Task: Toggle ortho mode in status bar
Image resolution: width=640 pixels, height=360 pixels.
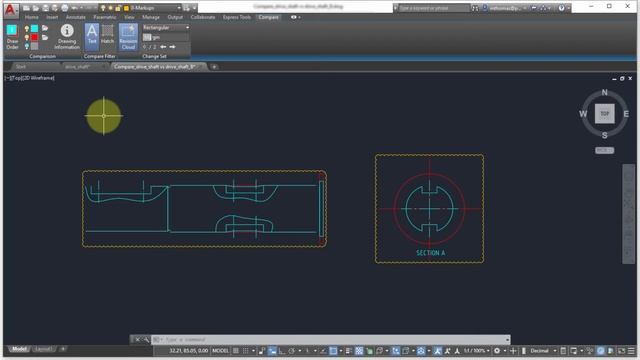Action: (282, 351)
